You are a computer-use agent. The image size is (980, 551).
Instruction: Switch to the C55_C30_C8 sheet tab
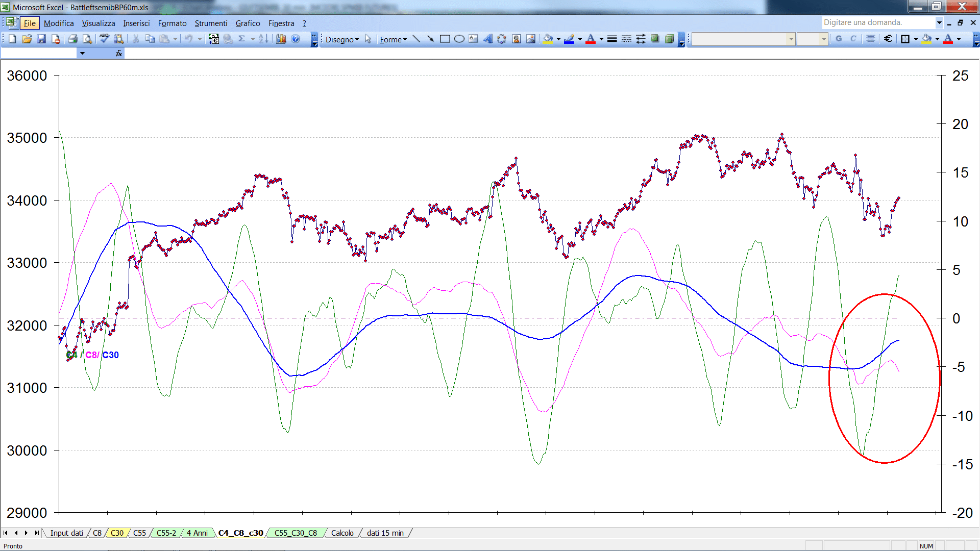[296, 533]
